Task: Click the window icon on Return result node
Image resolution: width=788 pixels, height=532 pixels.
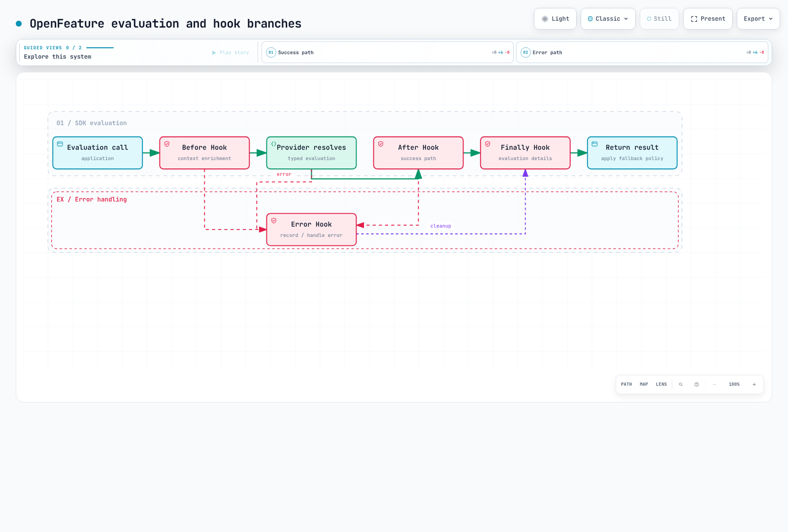Action: pyautogui.click(x=594, y=144)
